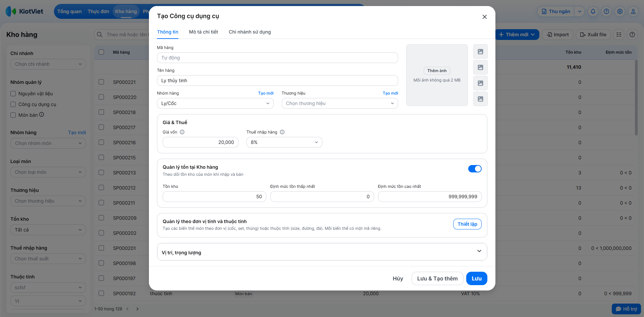Open the notifications bell icon
The image size is (644, 317).
(x=593, y=11)
